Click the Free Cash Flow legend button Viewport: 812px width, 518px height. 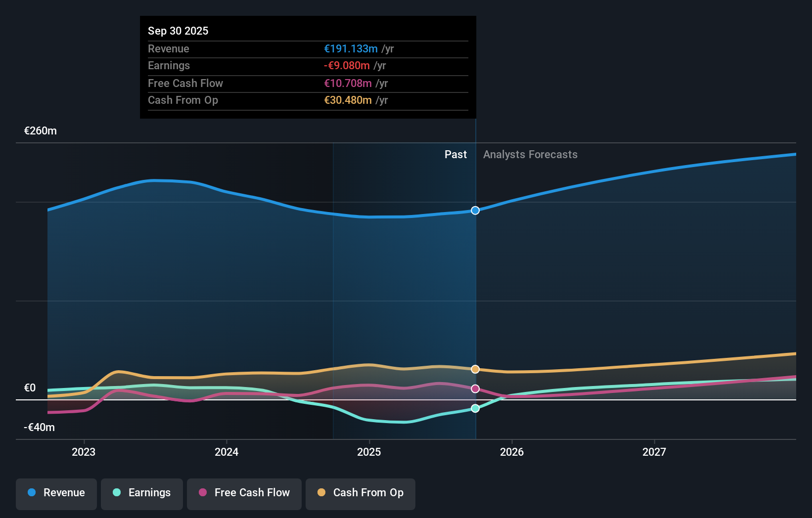[x=244, y=493]
